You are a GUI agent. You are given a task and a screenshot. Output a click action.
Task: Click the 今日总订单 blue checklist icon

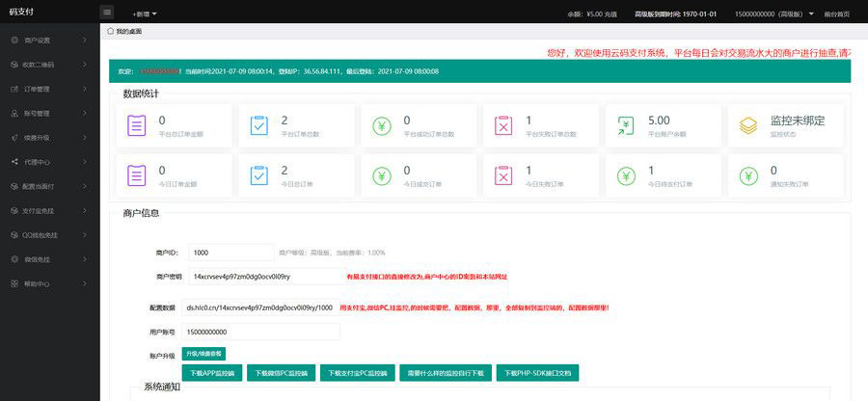(258, 175)
